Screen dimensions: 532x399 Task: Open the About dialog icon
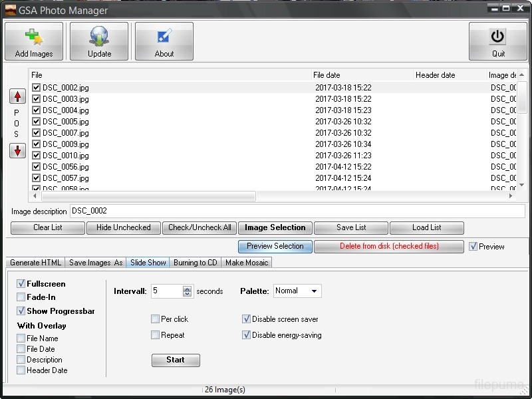[x=164, y=38]
